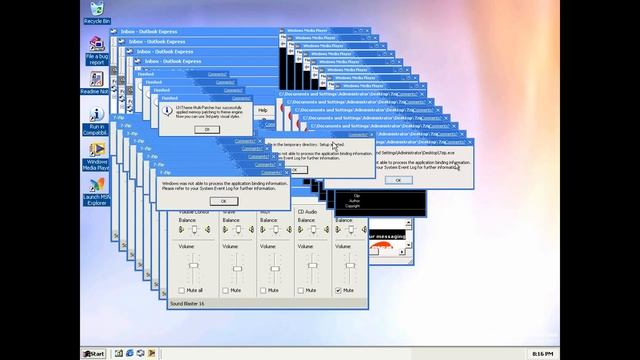Click the Volume Control master volume slider handle
640x360 pixels.
[193, 266]
